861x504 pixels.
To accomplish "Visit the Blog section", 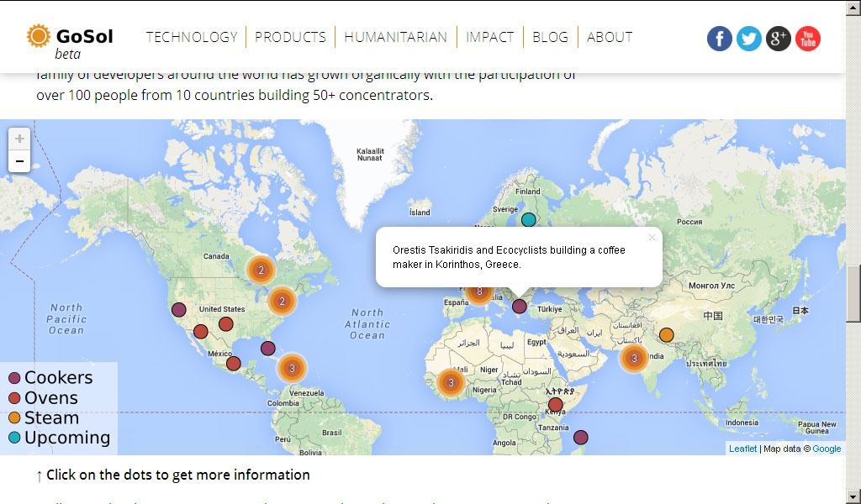I will point(550,37).
